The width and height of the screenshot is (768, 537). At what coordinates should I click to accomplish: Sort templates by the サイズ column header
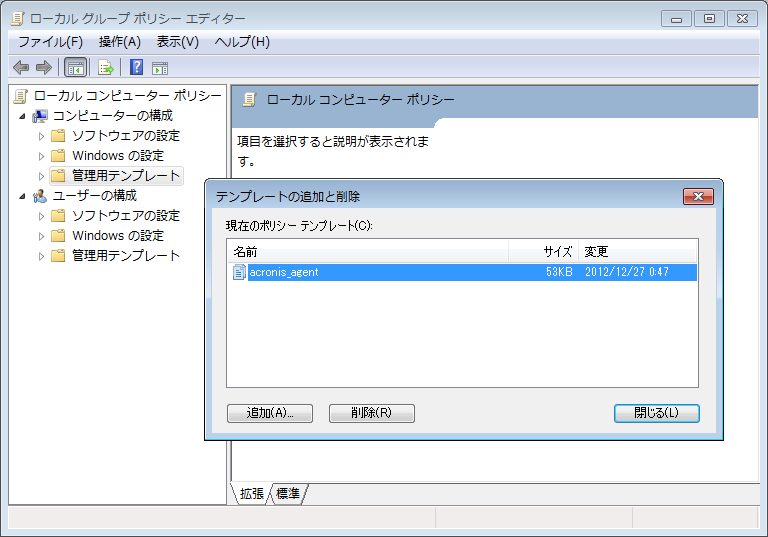click(x=556, y=252)
